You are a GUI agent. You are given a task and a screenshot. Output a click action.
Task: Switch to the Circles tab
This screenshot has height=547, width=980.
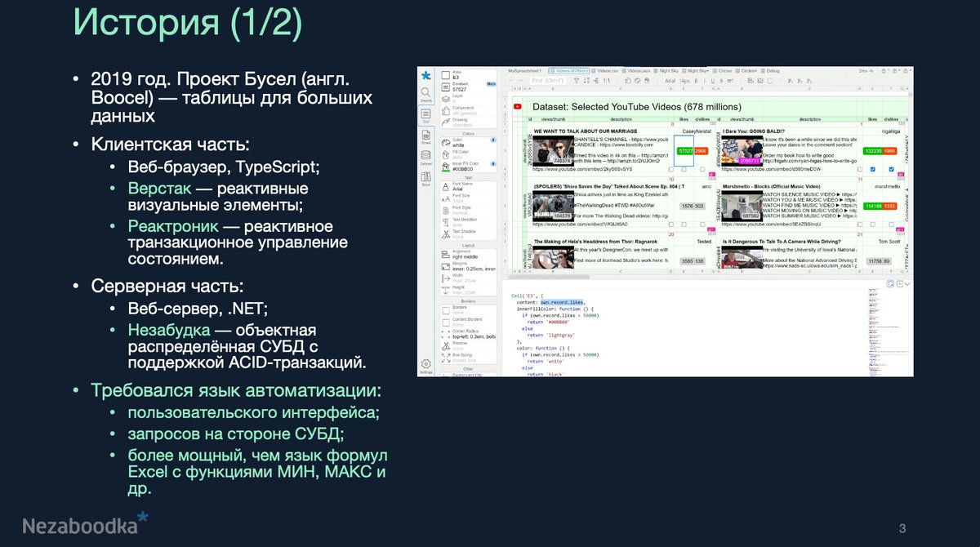click(723, 71)
